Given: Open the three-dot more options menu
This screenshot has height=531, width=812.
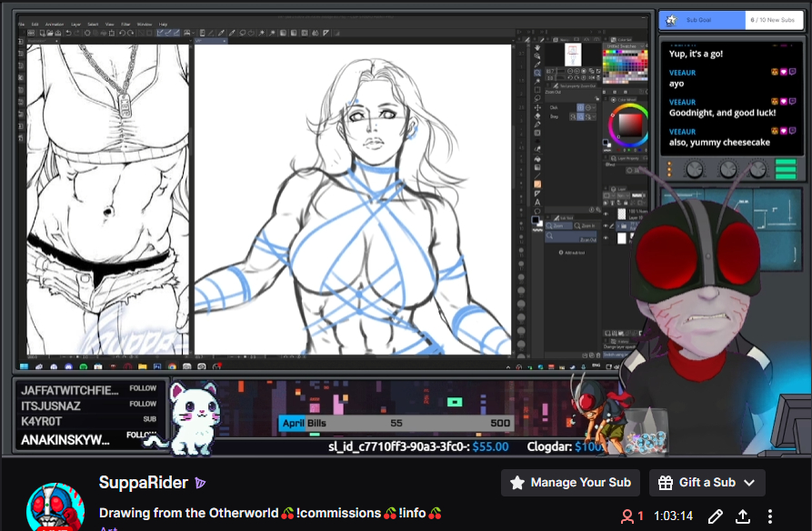Looking at the screenshot, I should pos(770,516).
